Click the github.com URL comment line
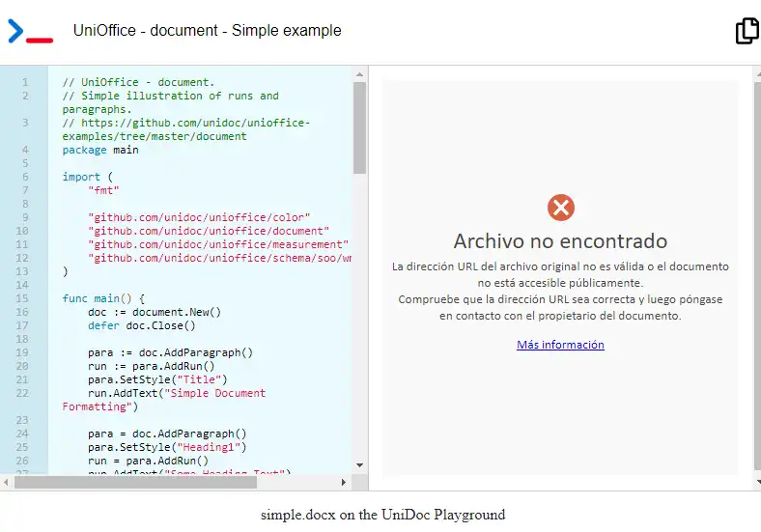 click(185, 129)
